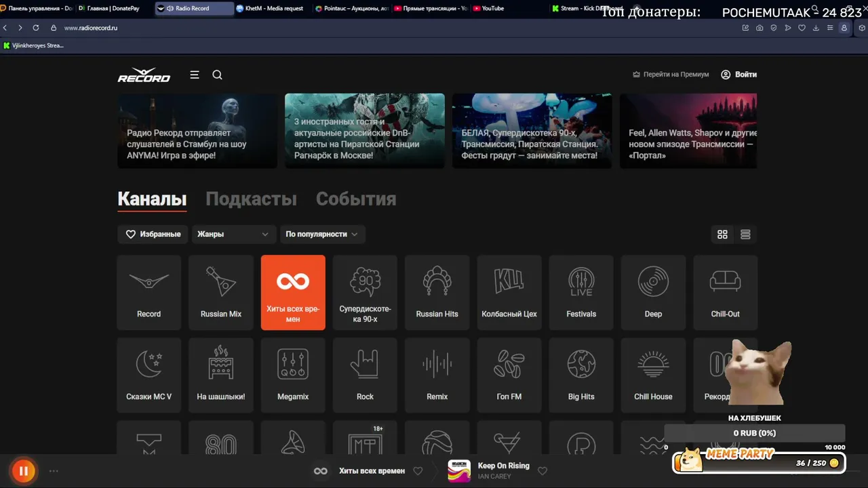The height and width of the screenshot is (488, 868).
Task: Open player more options ellipsis
Action: point(54,471)
